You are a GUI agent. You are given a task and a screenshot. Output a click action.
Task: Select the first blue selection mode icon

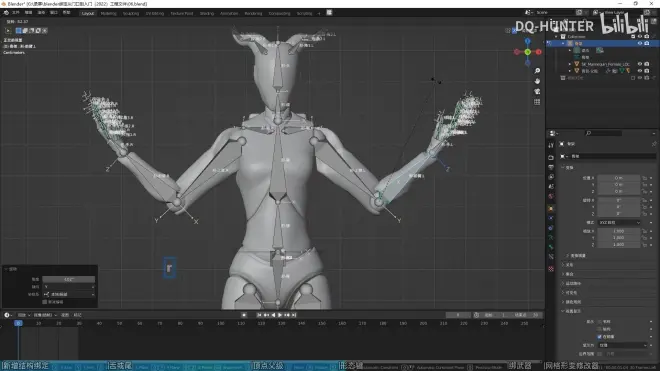coord(19,31)
